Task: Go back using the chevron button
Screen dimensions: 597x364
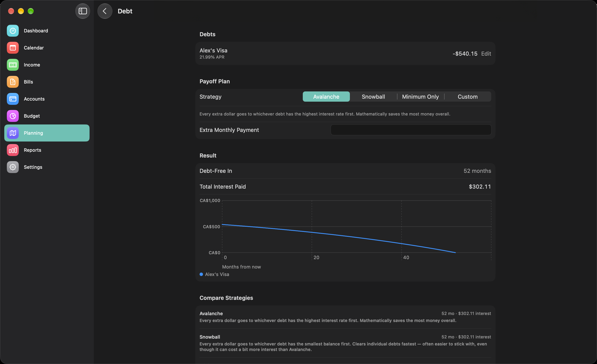Action: pos(105,11)
